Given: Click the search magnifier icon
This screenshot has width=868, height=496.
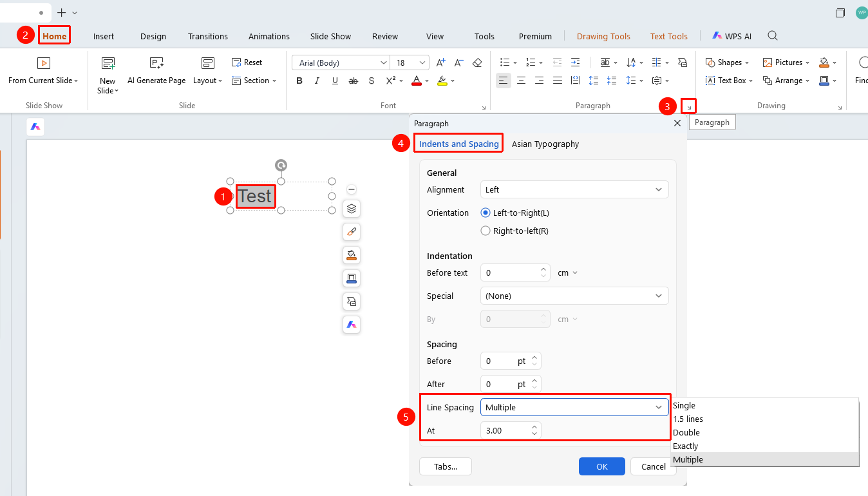Looking at the screenshot, I should [x=773, y=35].
